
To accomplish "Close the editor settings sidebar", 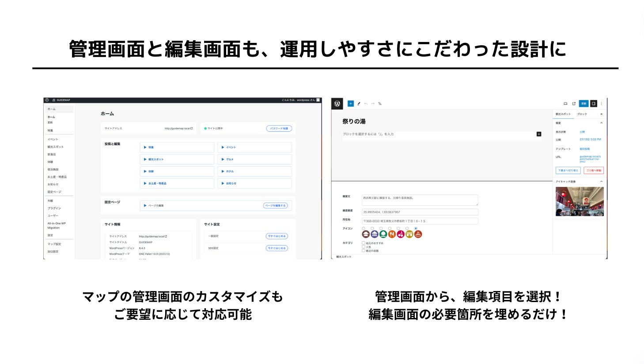I will coord(601,114).
